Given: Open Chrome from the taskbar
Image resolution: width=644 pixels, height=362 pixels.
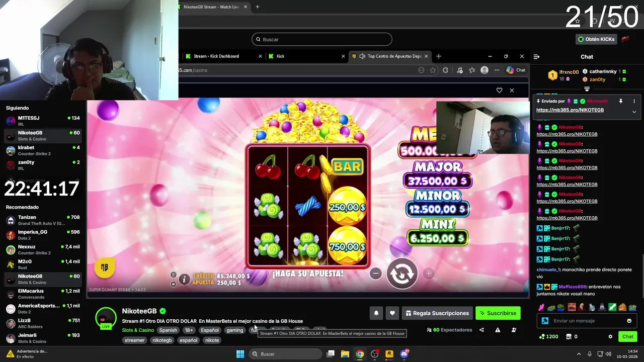Looking at the screenshot, I should pyautogui.click(x=360, y=354).
